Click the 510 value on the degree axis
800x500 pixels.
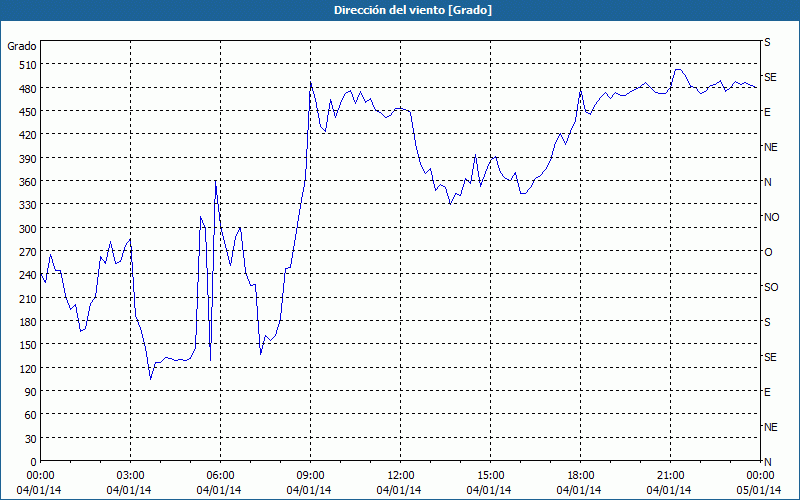[28, 65]
